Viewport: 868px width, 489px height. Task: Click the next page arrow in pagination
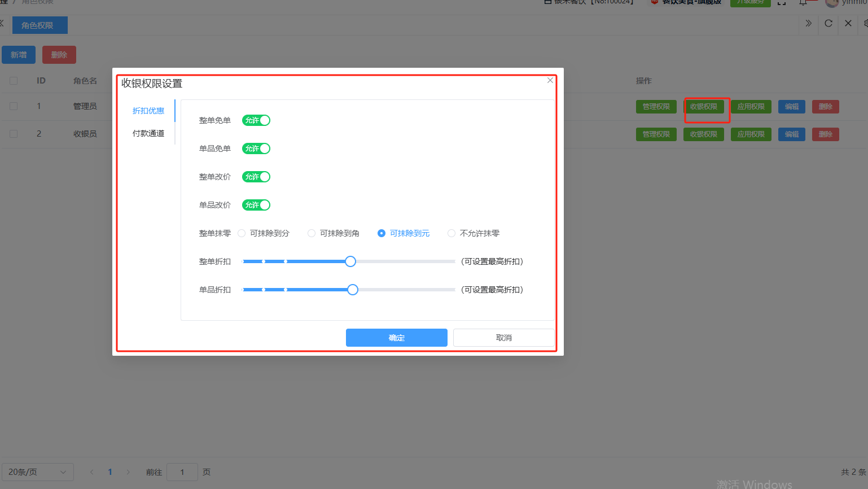pos(128,472)
